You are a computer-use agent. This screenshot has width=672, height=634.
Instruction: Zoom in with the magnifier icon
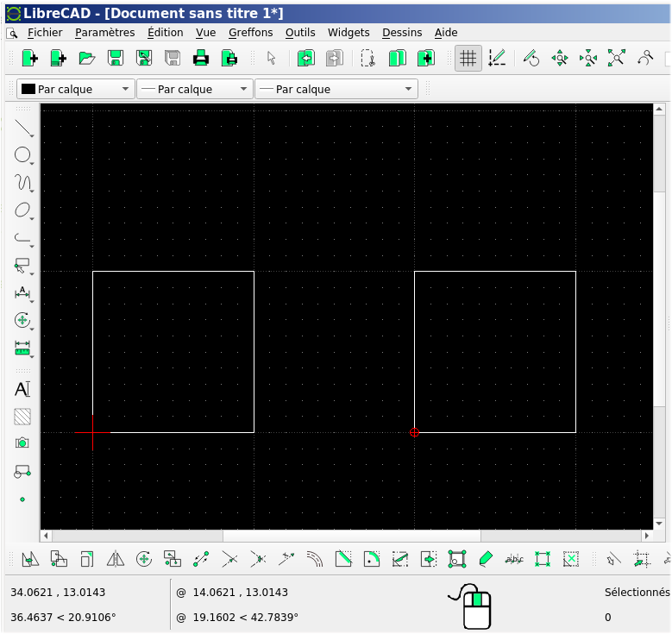pos(560,58)
